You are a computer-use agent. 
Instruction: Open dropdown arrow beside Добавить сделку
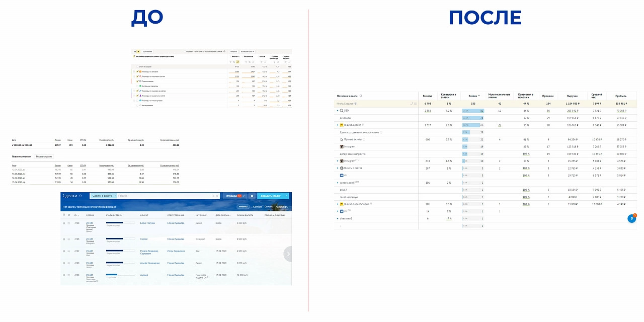tap(286, 196)
